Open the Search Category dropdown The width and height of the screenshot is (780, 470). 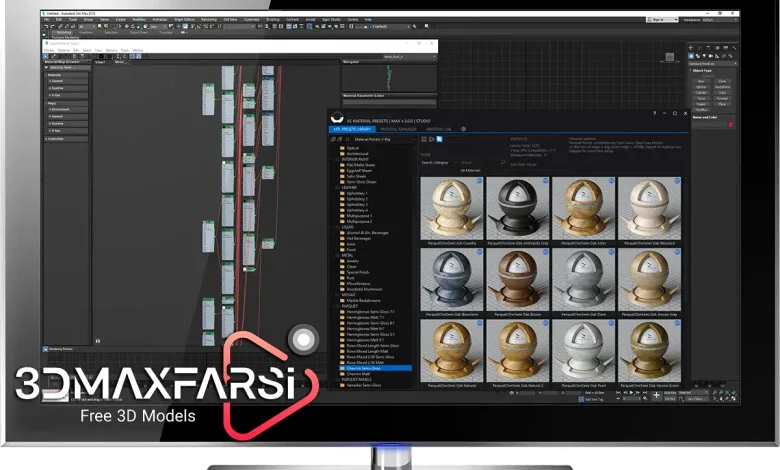click(x=440, y=163)
